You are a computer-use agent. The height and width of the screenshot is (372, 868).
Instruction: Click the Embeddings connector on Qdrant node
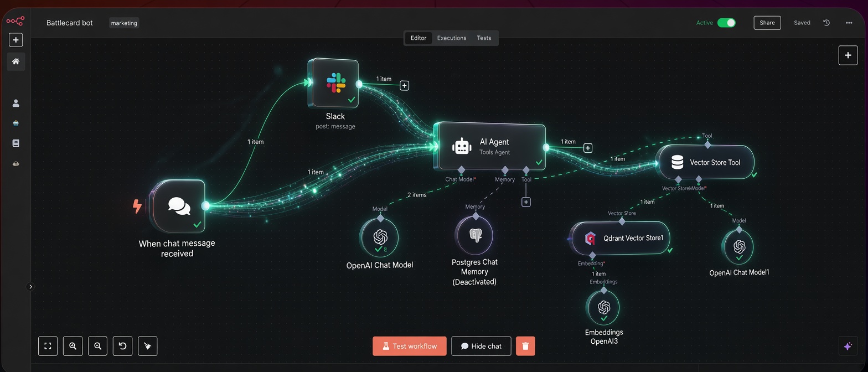point(592,255)
